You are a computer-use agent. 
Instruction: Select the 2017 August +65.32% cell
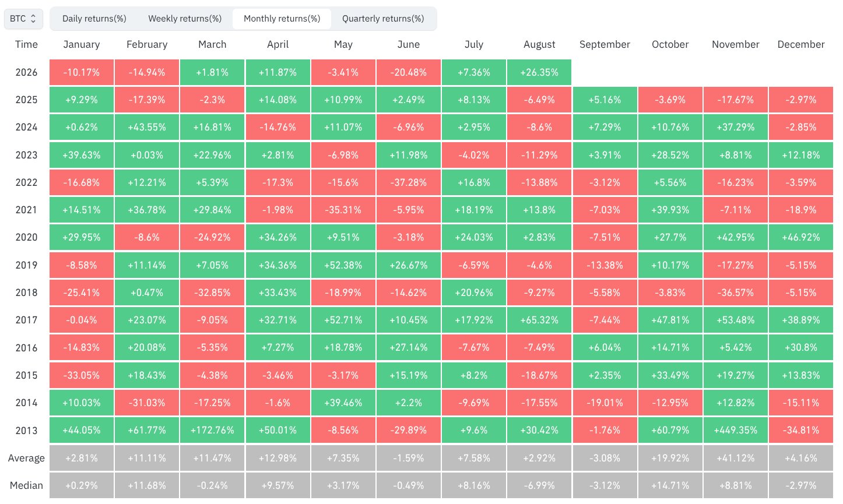(539, 320)
